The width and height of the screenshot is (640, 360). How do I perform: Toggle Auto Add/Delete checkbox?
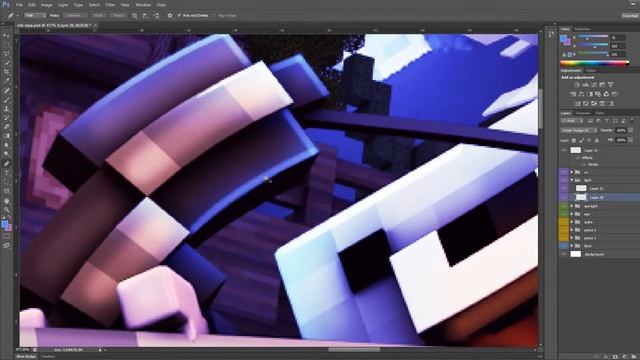click(x=179, y=16)
